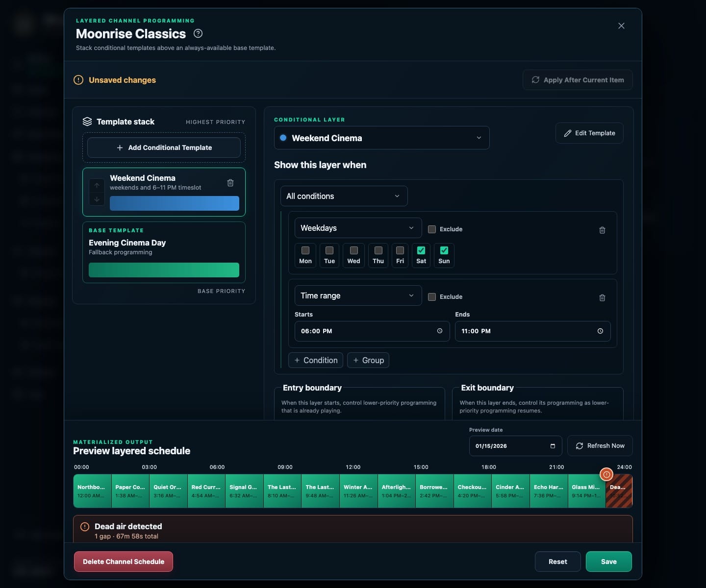Viewport: 706px width, 588px height.
Task: Toggle Thursday checkbox
Action: coord(378,250)
